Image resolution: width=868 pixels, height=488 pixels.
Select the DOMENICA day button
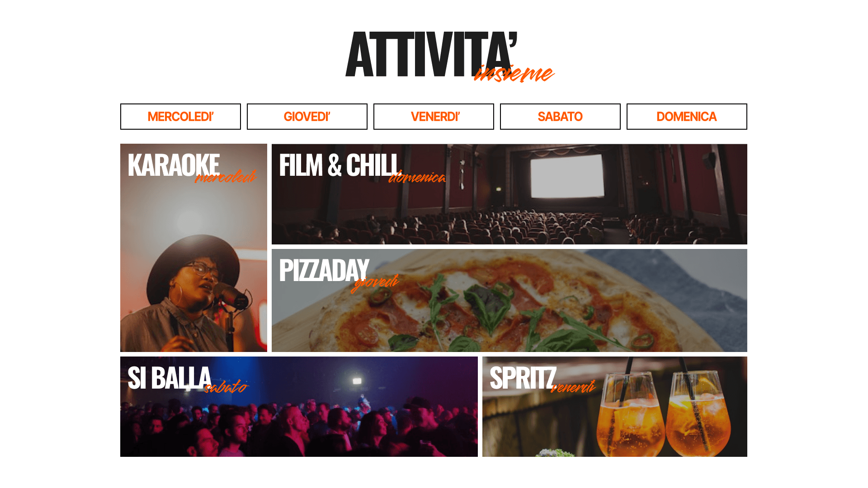(687, 117)
